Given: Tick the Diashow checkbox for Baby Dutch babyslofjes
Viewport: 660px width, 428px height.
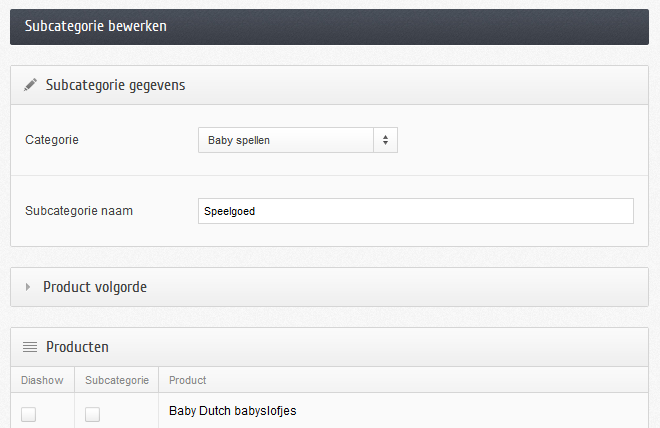Looking at the screenshot, I should [x=29, y=414].
